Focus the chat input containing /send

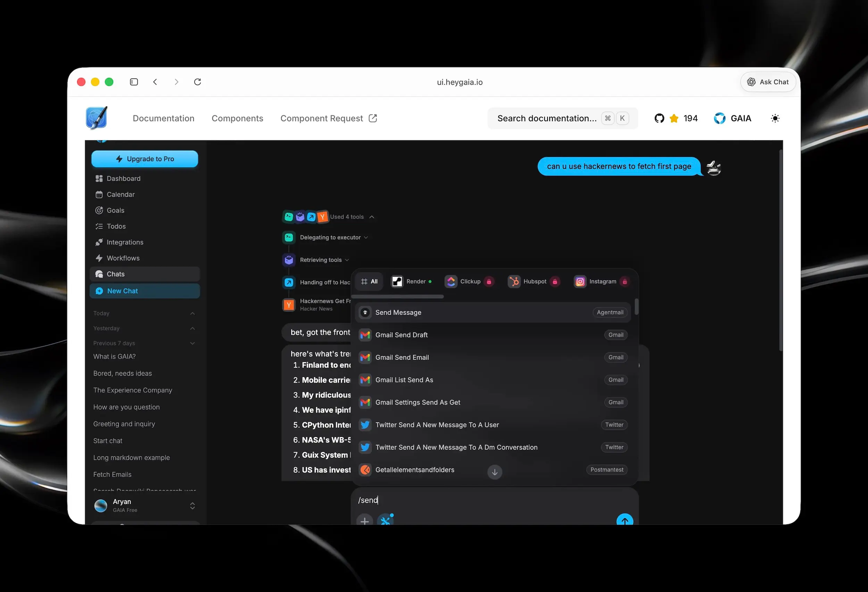[x=494, y=500]
